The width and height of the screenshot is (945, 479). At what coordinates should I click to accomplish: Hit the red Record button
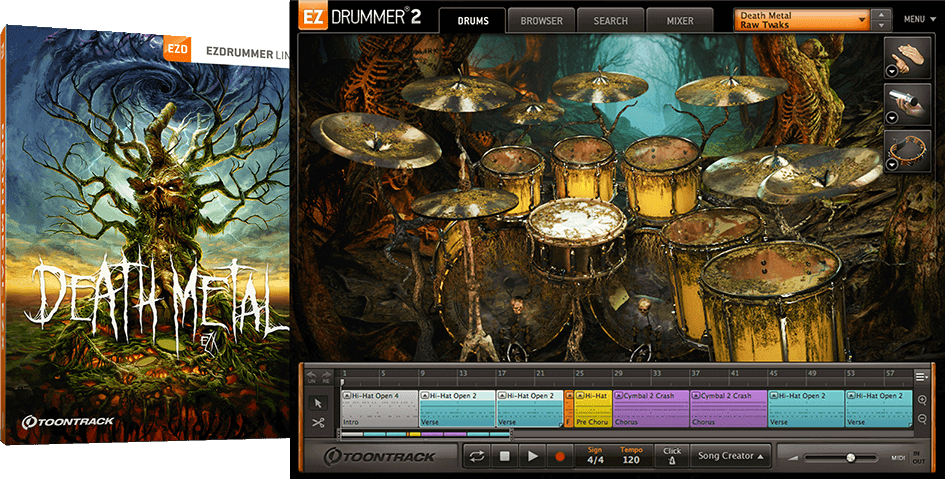pyautogui.click(x=560, y=456)
